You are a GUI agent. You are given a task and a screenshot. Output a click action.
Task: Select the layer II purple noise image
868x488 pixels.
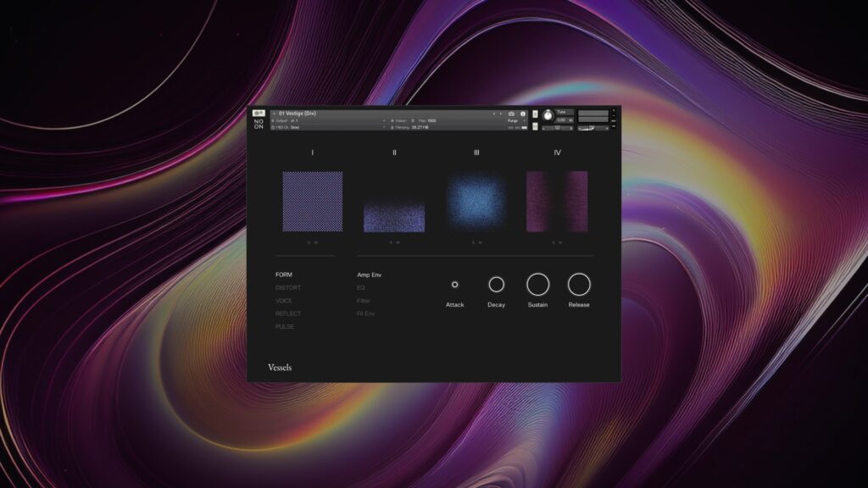[394, 216]
